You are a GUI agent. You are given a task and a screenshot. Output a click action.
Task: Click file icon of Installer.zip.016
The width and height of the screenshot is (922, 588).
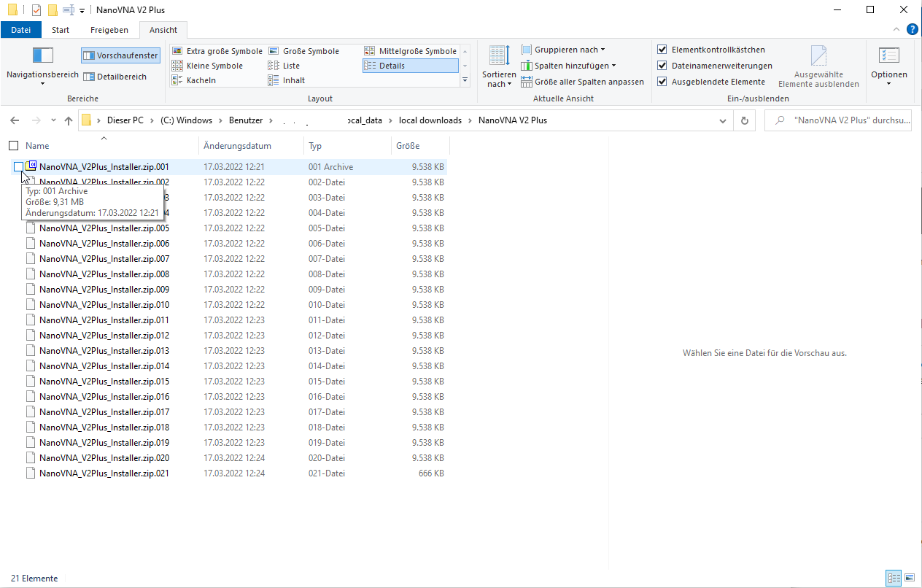(x=31, y=397)
